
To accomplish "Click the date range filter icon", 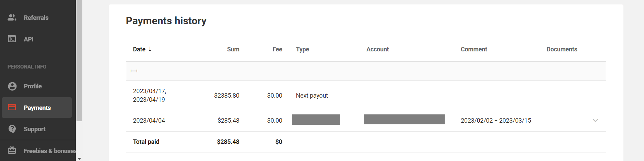I will (x=134, y=71).
